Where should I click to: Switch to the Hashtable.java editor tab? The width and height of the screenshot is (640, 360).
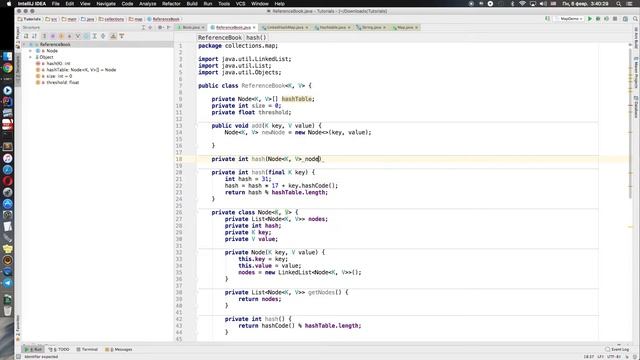tap(333, 27)
